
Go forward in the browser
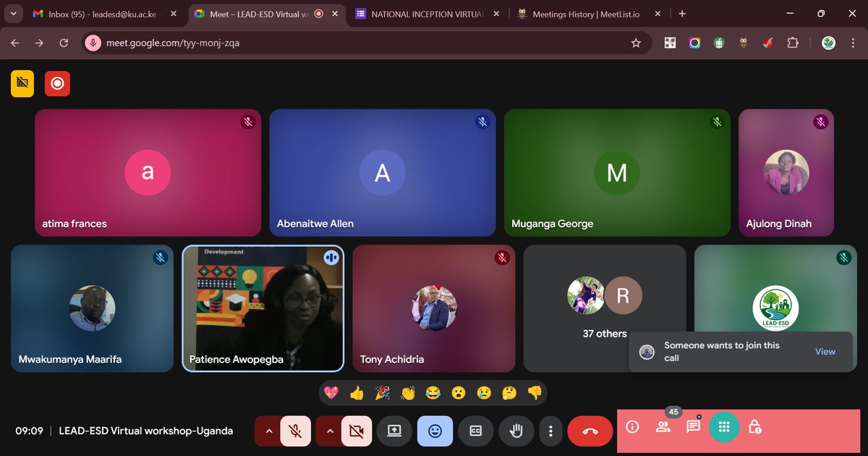40,43
